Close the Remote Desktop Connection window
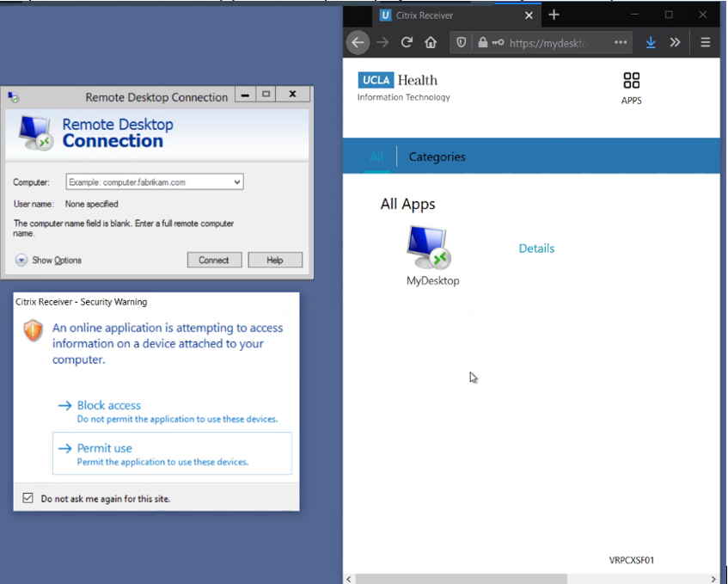728x584 pixels. tap(292, 95)
